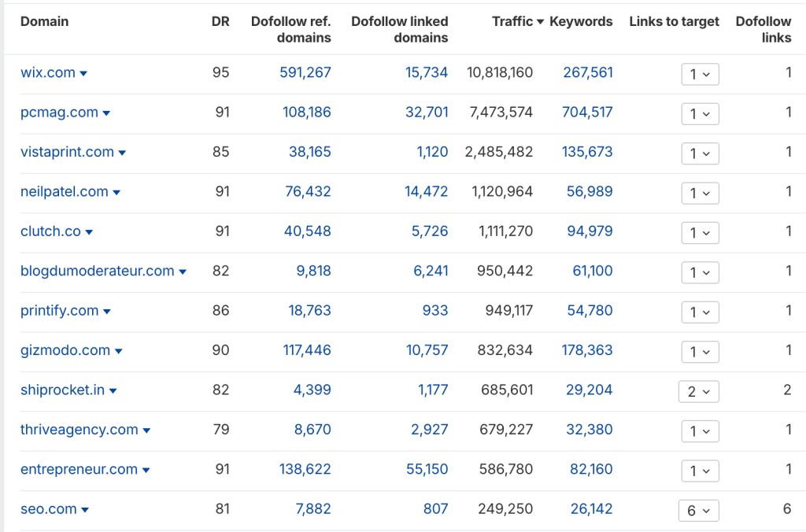Image resolution: width=806 pixels, height=532 pixels.
Task: Expand the arrow next to neilpatel.com
Action: pos(116,192)
